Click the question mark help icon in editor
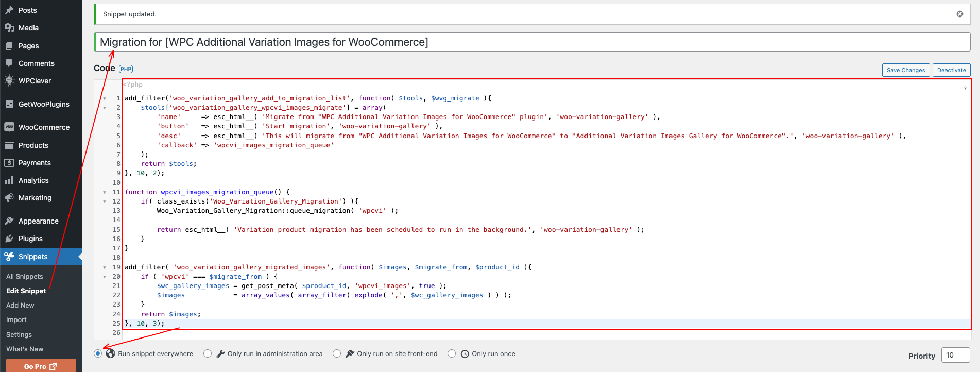The height and width of the screenshot is (372, 980). (965, 89)
